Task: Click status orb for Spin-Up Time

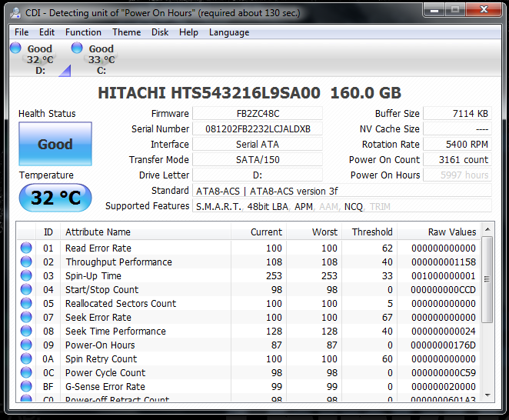Action: [26, 275]
